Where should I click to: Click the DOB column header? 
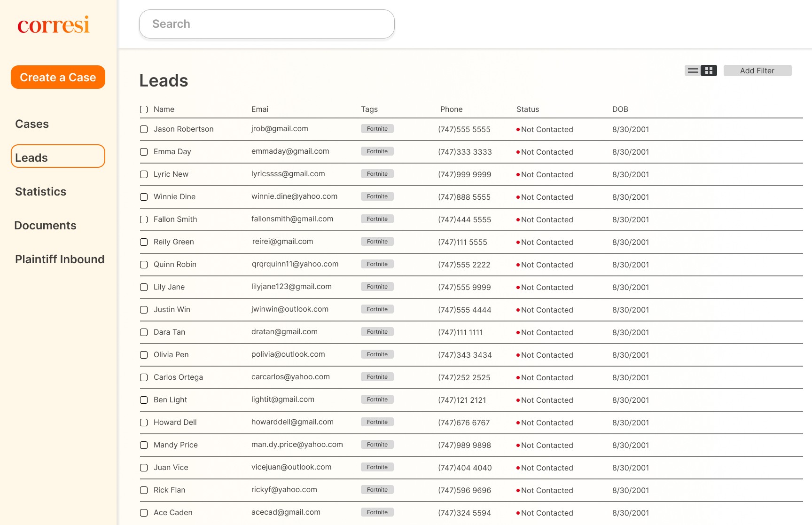click(x=620, y=110)
